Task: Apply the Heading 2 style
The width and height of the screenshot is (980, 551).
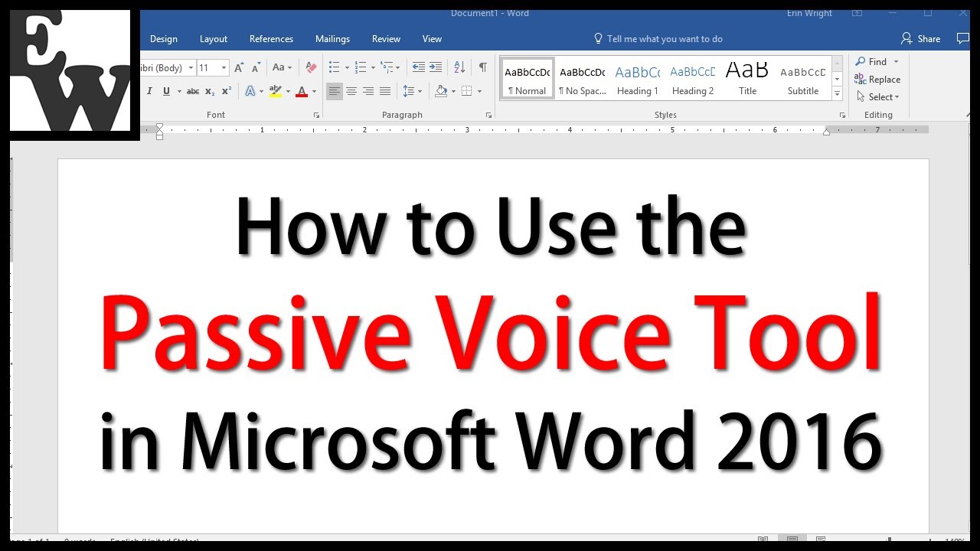Action: (693, 80)
